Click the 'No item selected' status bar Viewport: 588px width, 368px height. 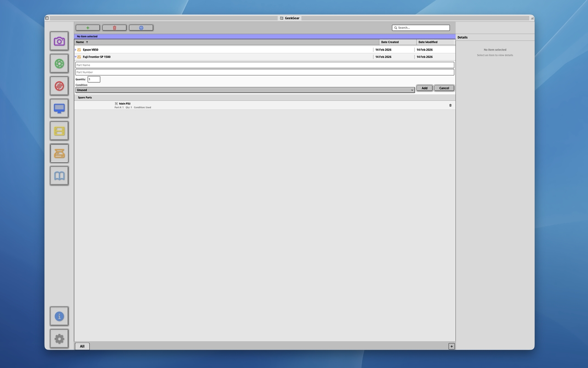(265, 36)
